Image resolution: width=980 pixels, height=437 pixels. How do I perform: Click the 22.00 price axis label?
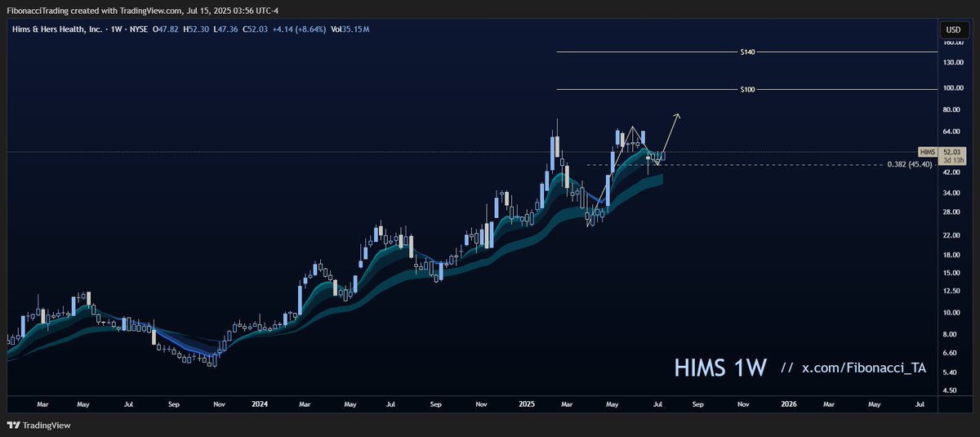[951, 236]
